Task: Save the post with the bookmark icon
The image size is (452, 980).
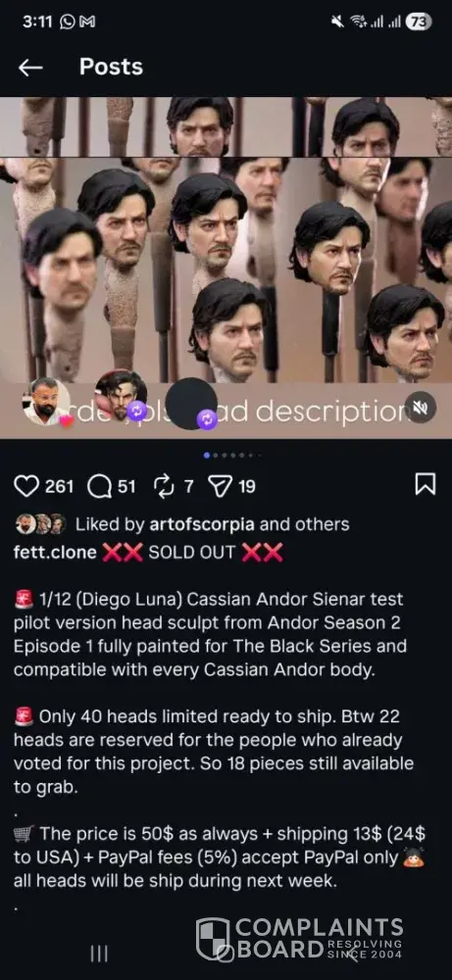Action: [x=426, y=485]
